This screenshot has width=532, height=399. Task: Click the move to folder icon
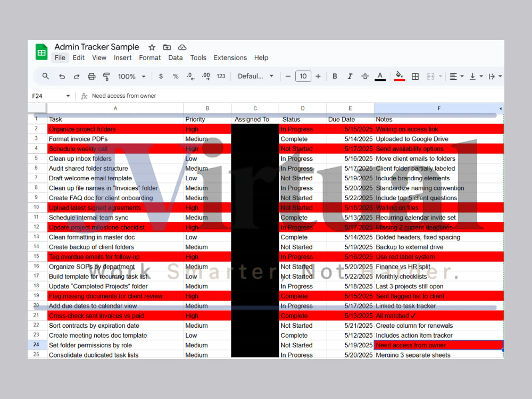point(167,47)
